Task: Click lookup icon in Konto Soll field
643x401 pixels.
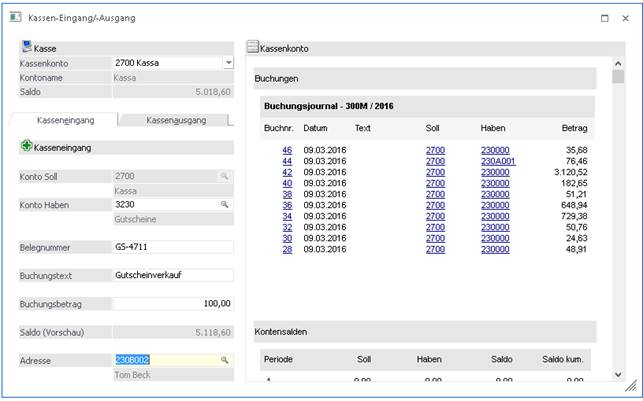Action: pyautogui.click(x=225, y=175)
